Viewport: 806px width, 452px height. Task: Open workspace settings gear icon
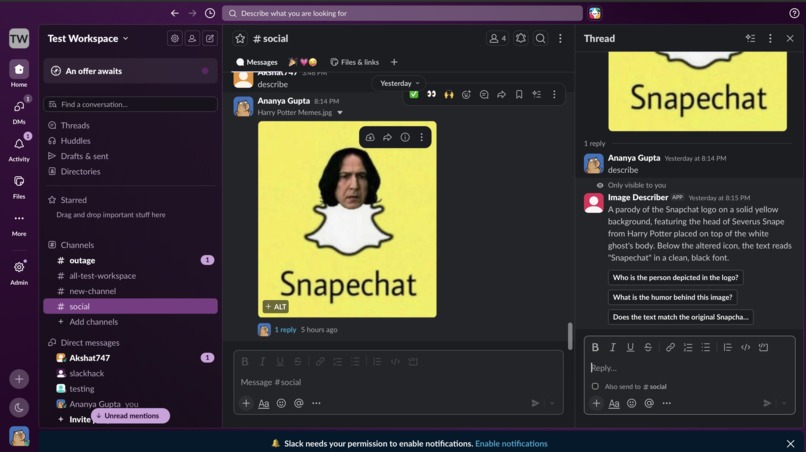[175, 38]
